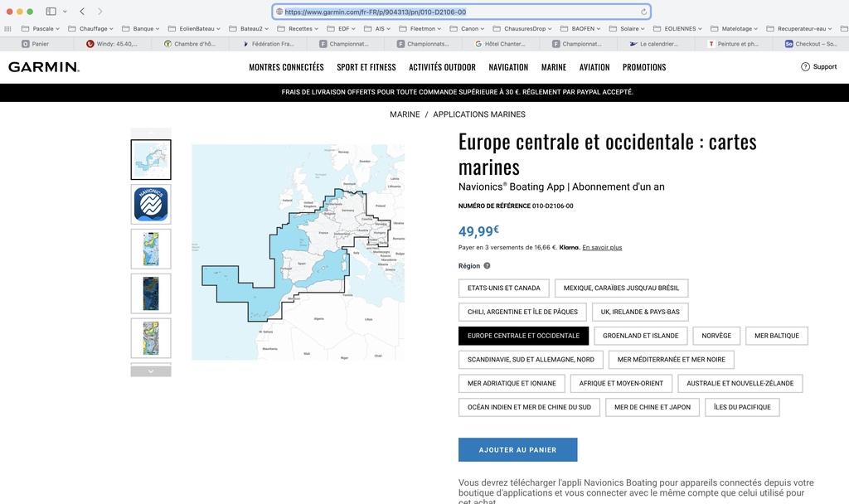The image size is (849, 504).
Task: Click the Safari sidebar toggle icon
Action: click(51, 12)
